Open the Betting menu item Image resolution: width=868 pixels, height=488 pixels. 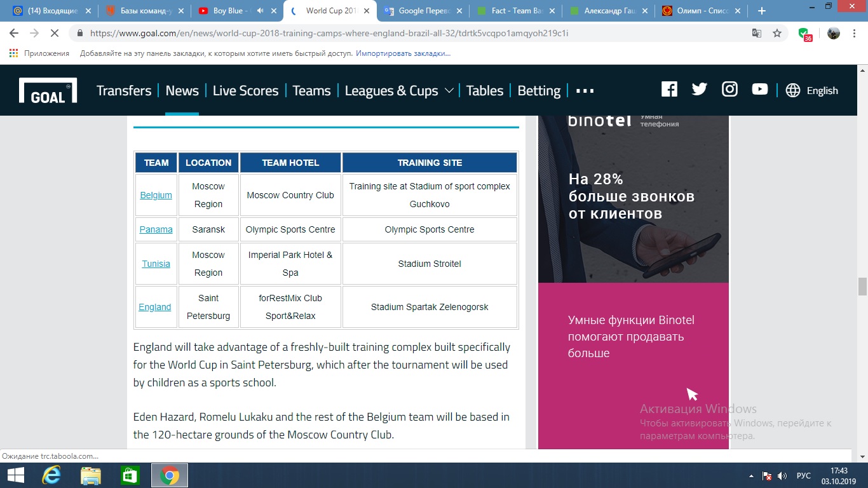click(x=539, y=90)
